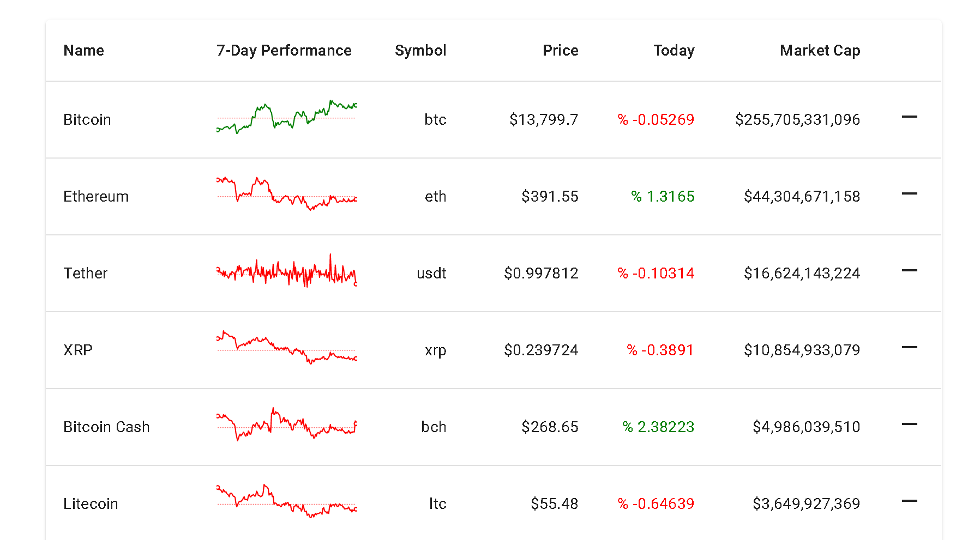Click the Today column header
This screenshot has width=980, height=540.
pyautogui.click(x=674, y=51)
